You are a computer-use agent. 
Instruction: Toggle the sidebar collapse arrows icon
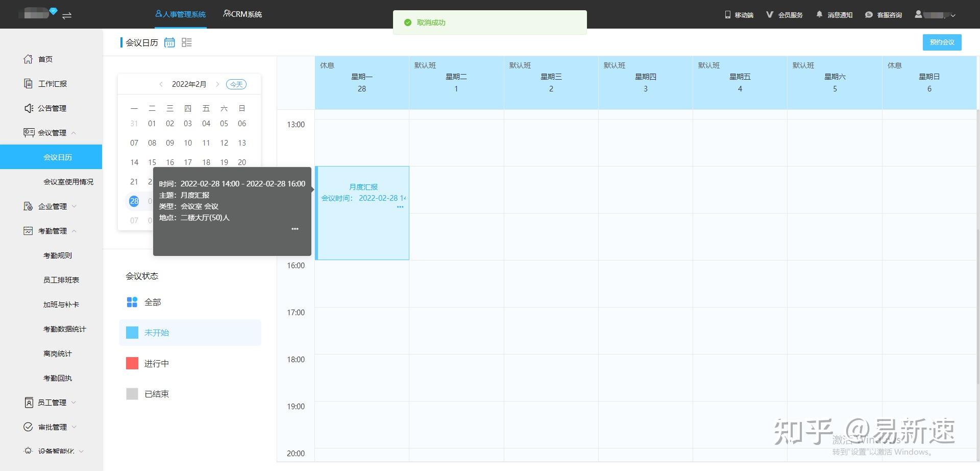pyautogui.click(x=67, y=15)
